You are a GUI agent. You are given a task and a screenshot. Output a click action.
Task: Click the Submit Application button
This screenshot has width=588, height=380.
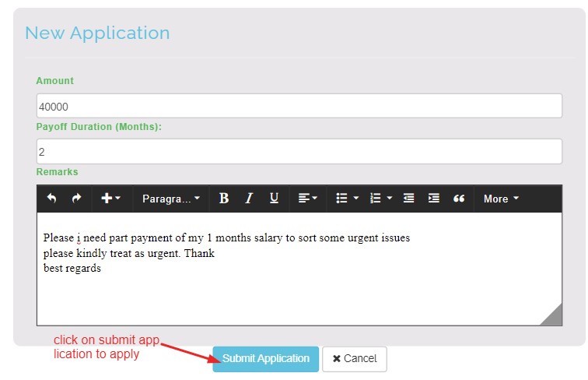[x=265, y=359]
